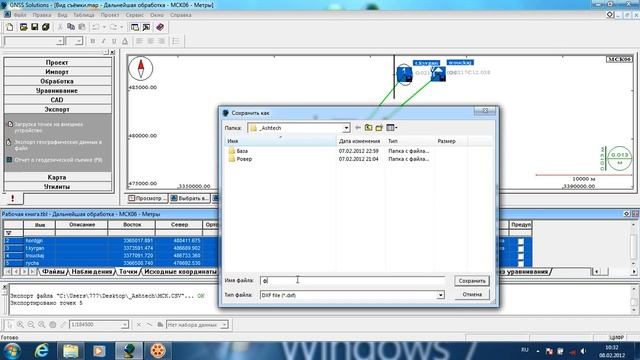Open the Проект menu
Screen dimensions: 640x360
tap(110, 15)
